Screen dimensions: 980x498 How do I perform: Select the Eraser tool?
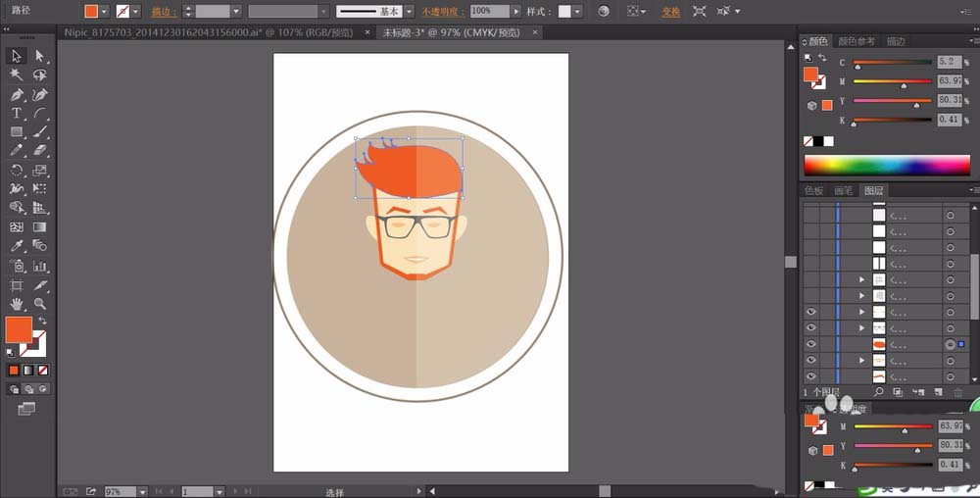point(39,151)
